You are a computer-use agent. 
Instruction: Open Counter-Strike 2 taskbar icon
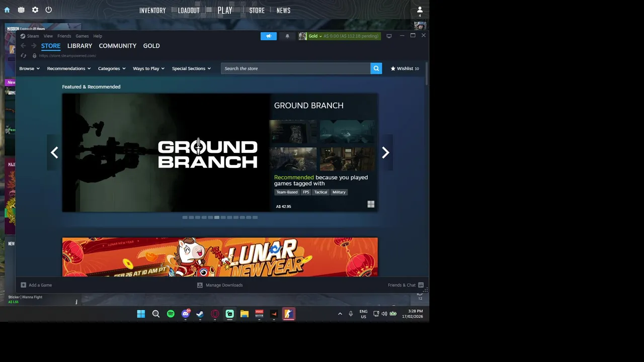coord(289,314)
